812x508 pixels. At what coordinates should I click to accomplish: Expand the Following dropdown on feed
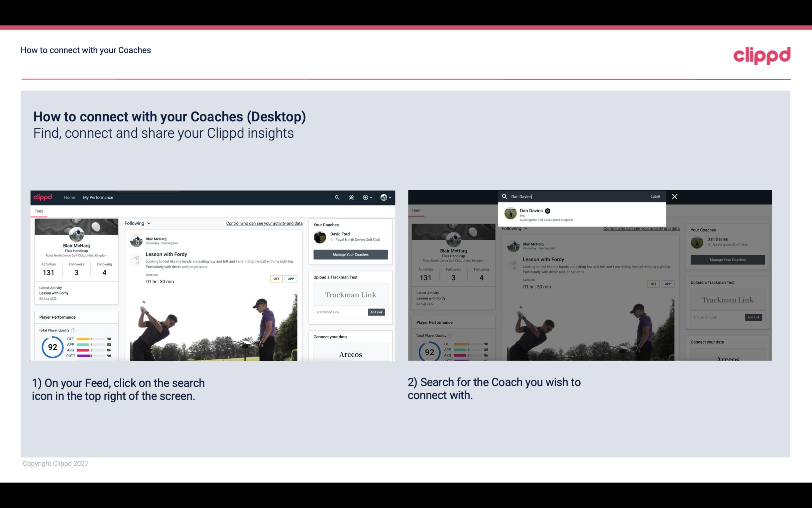[x=138, y=223]
